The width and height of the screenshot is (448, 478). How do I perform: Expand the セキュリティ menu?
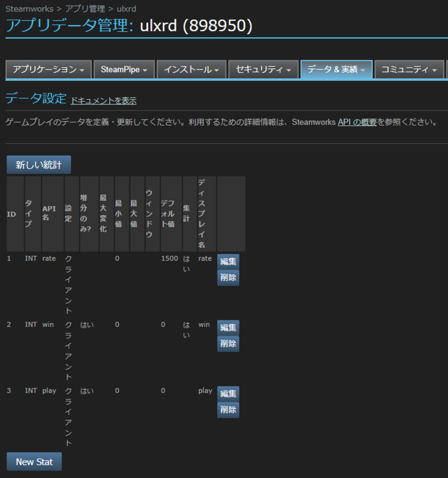(263, 70)
